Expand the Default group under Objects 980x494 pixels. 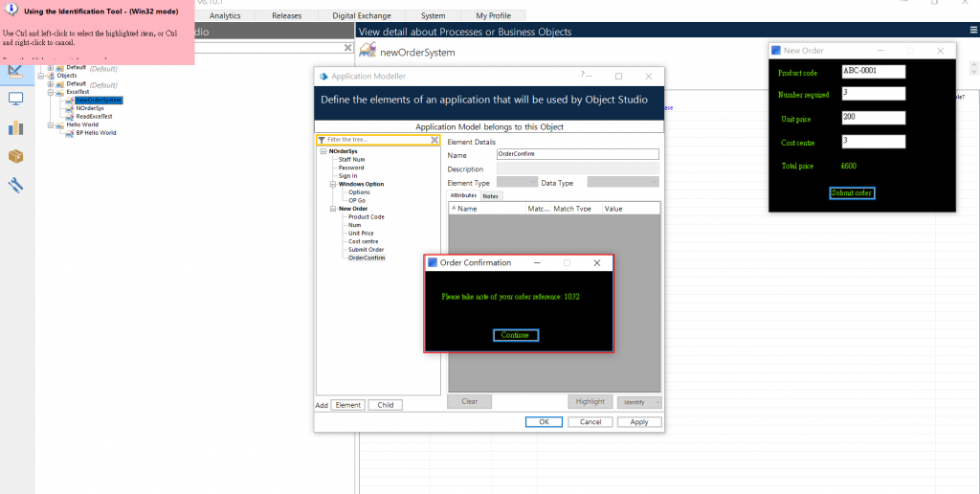(52, 84)
